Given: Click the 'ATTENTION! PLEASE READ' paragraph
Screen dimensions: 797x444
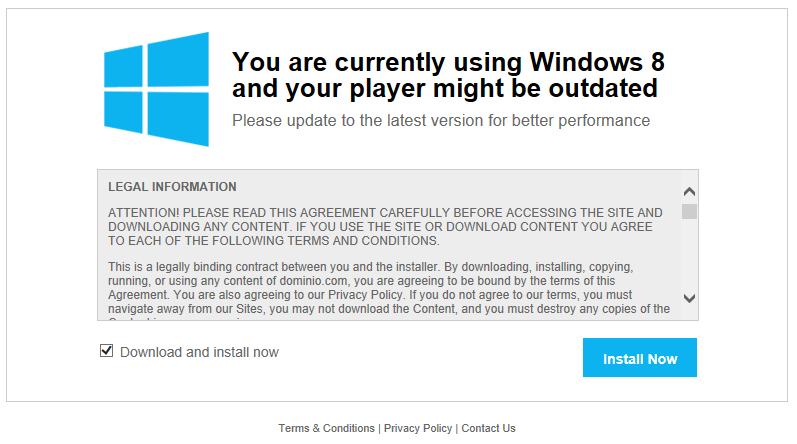Looking at the screenshot, I should click(x=385, y=227).
